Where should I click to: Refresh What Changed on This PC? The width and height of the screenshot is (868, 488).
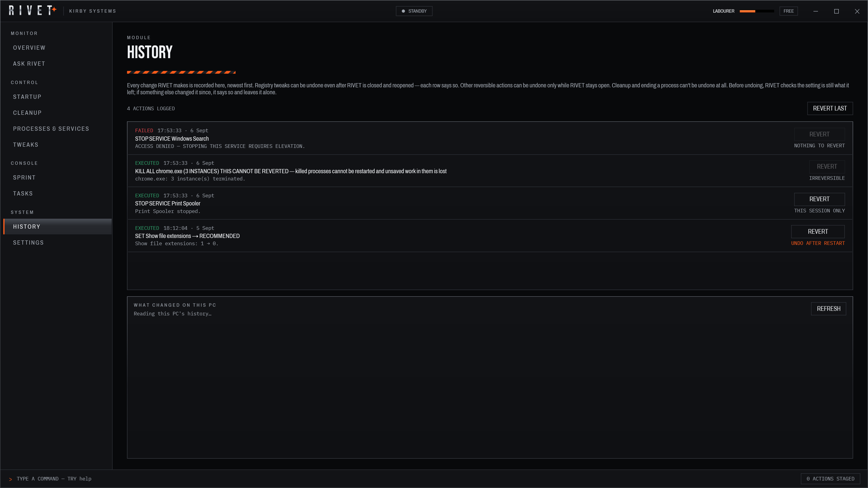pyautogui.click(x=829, y=309)
